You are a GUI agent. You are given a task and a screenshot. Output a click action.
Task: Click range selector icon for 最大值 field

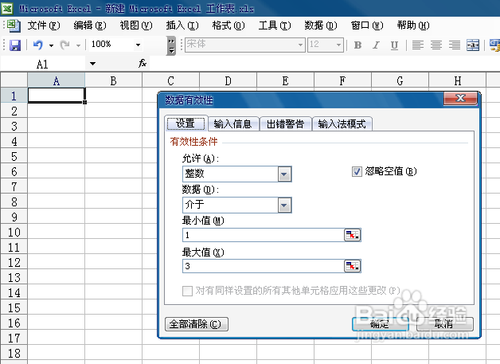pos(352,266)
